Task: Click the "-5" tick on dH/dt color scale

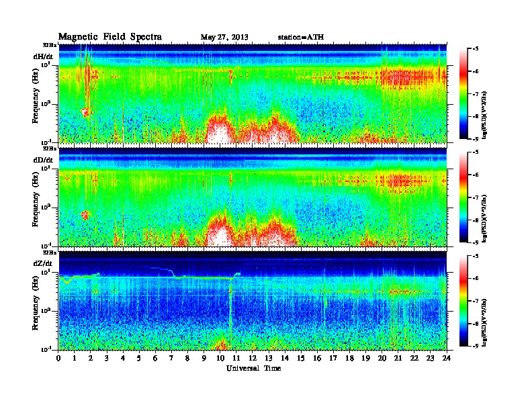Action: coord(476,48)
